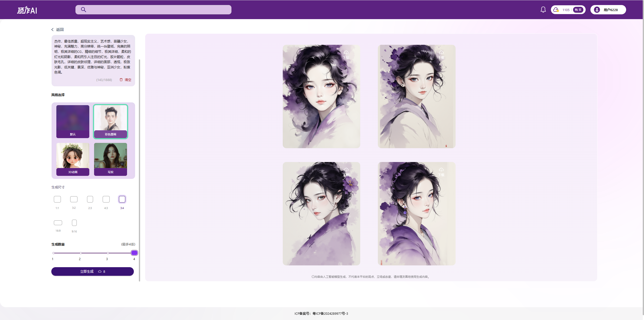Click the user avatar icon

click(x=597, y=10)
